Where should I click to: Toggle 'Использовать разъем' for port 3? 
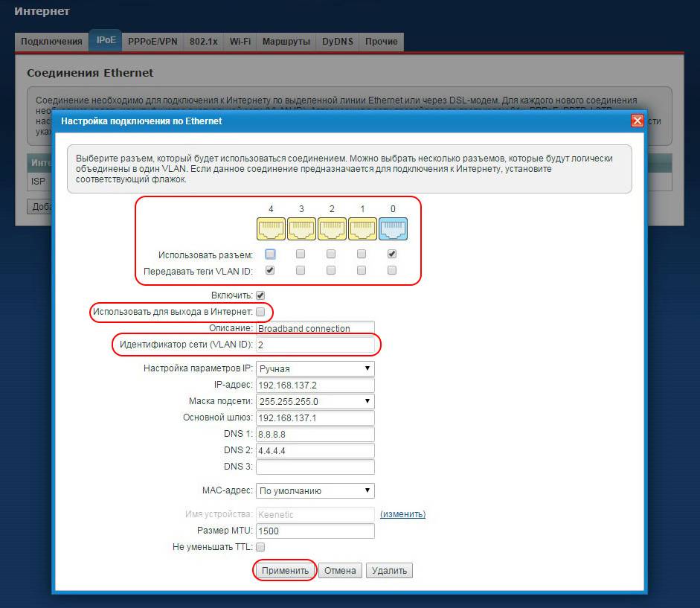pos(301,255)
